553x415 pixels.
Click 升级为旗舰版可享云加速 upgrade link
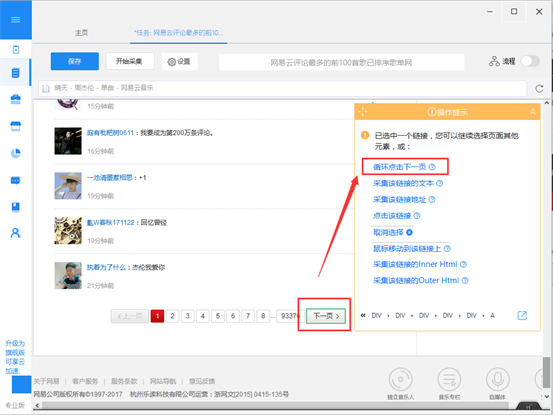pyautogui.click(x=15, y=357)
